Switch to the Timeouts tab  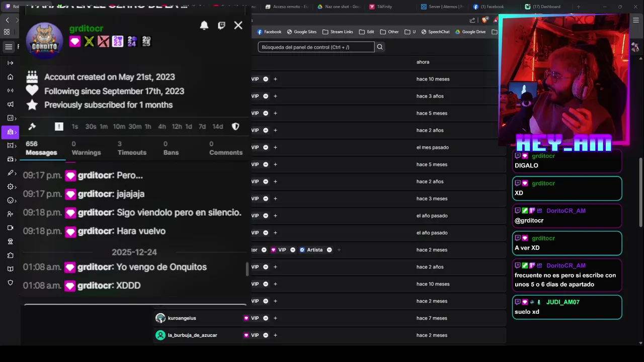click(x=132, y=148)
